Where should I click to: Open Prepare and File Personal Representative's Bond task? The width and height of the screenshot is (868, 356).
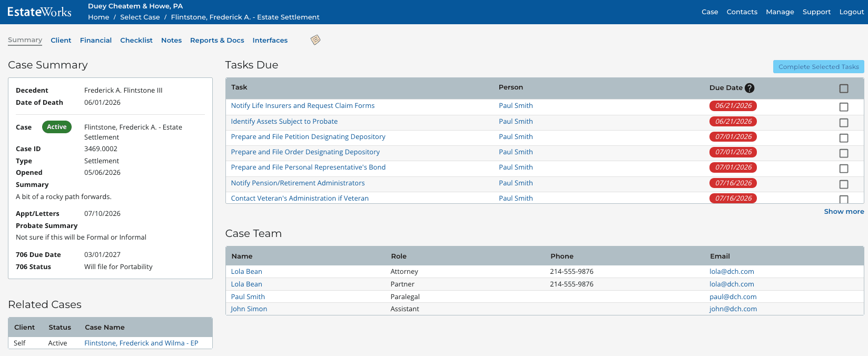[x=308, y=167]
